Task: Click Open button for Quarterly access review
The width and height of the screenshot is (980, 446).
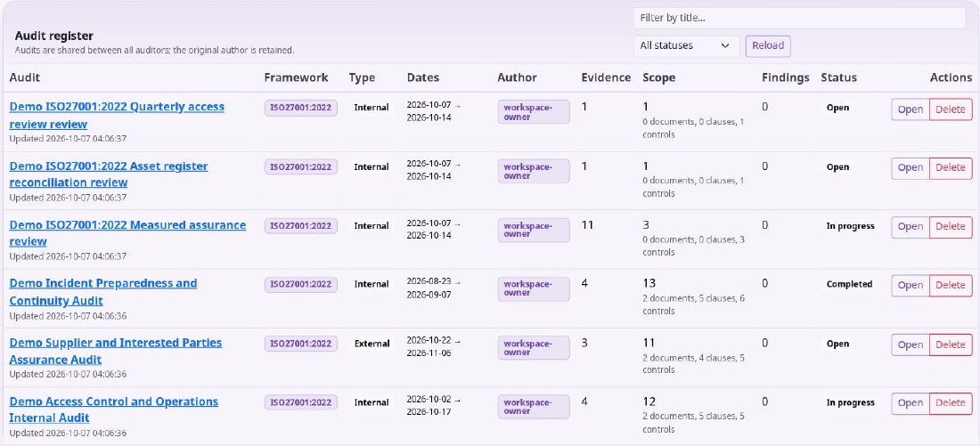Action: pos(910,109)
